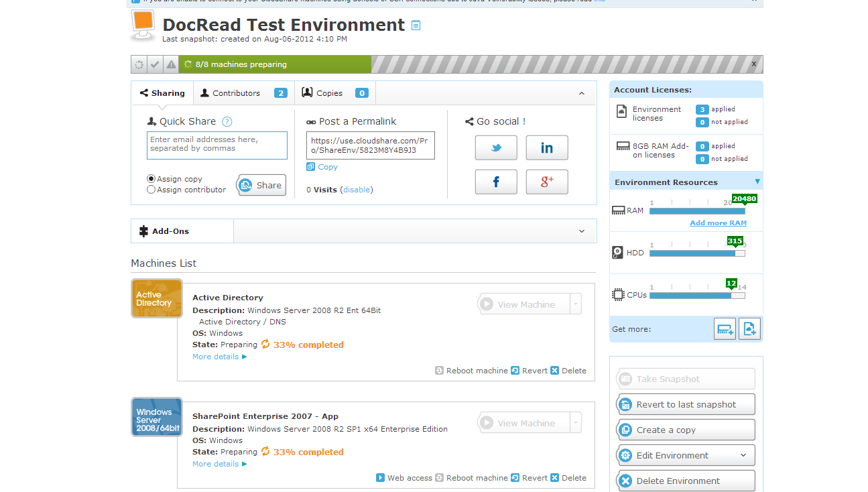868x492 pixels.
Task: Expand the Add-Ons panel
Action: 581,231
